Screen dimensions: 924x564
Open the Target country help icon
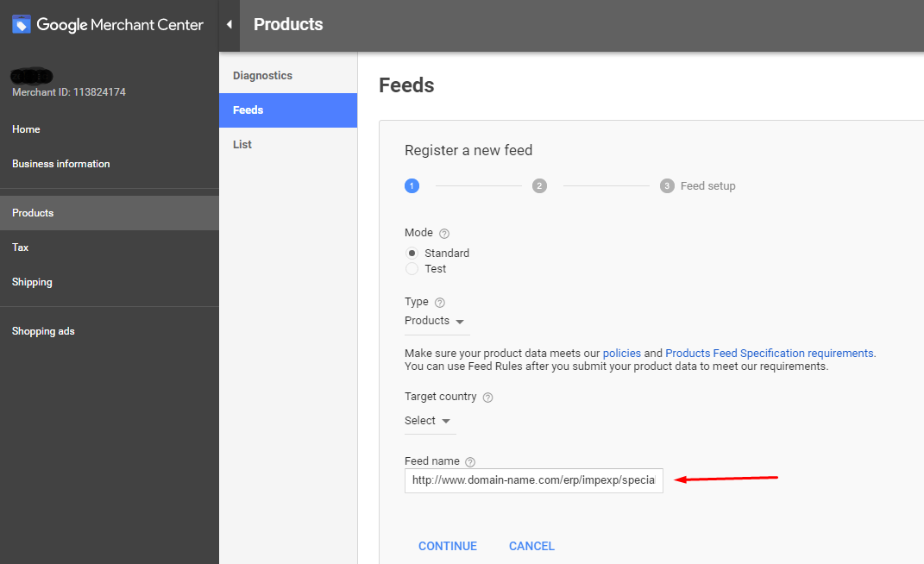point(488,398)
